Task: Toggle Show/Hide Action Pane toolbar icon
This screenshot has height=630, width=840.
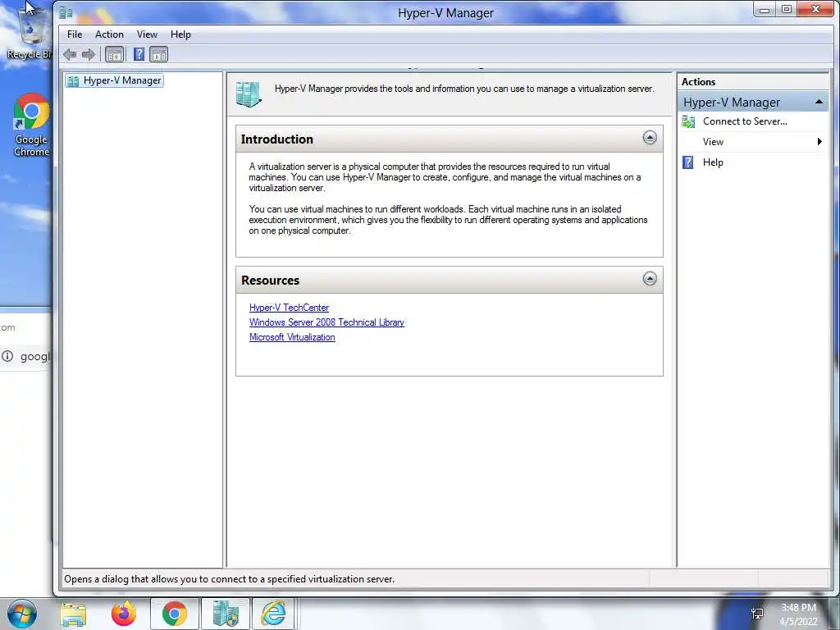Action: [x=158, y=54]
